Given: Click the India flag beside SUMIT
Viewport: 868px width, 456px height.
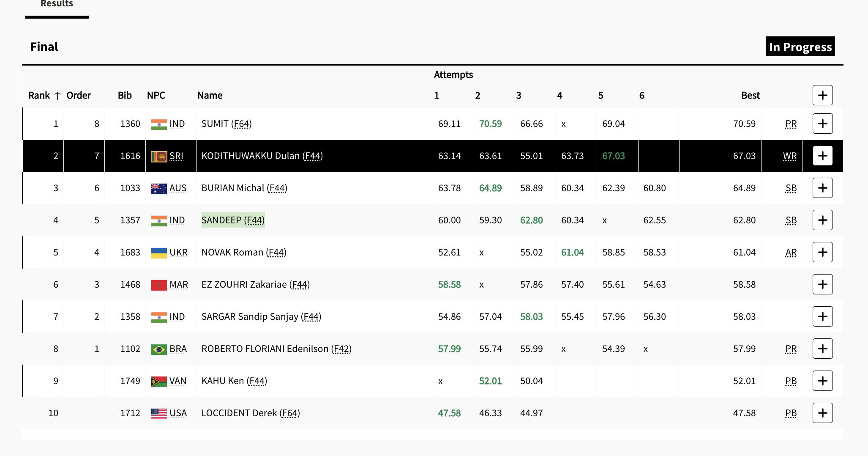Looking at the screenshot, I should click(159, 124).
